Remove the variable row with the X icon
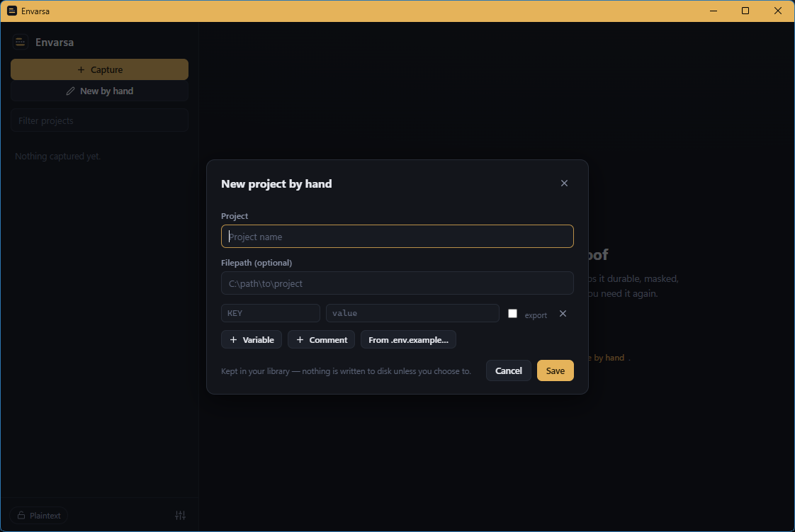The height and width of the screenshot is (532, 795). (563, 314)
